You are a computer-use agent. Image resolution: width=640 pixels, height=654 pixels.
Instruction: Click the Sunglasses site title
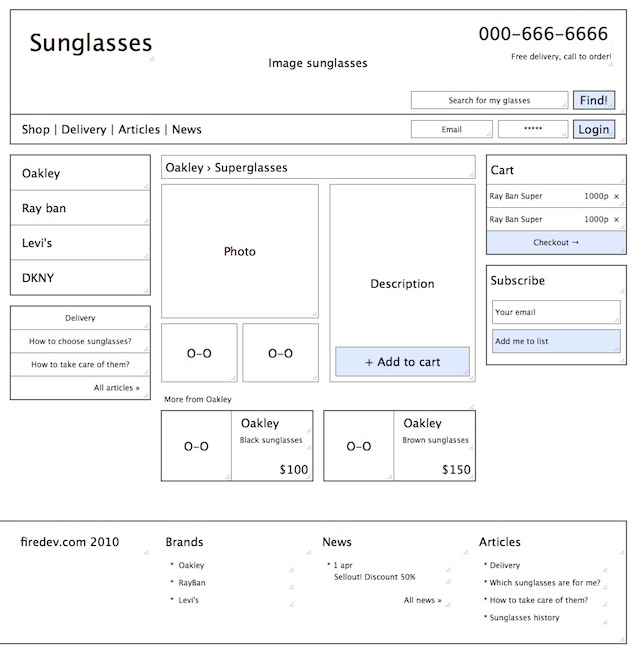(x=91, y=43)
